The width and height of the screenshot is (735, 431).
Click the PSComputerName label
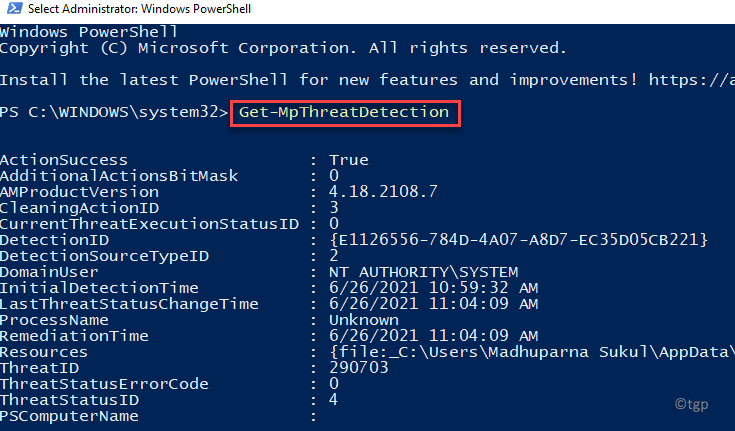click(69, 416)
